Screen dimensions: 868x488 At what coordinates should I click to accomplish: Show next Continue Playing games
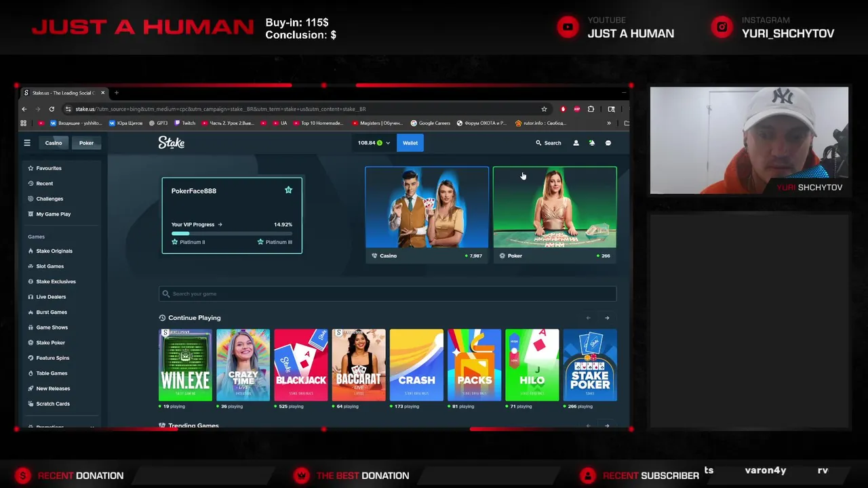[x=607, y=318]
